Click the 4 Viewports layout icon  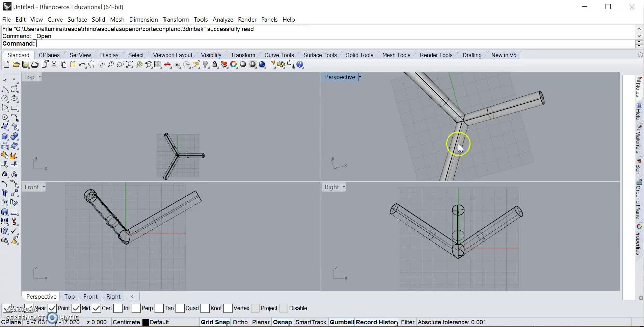pyautogui.click(x=158, y=65)
